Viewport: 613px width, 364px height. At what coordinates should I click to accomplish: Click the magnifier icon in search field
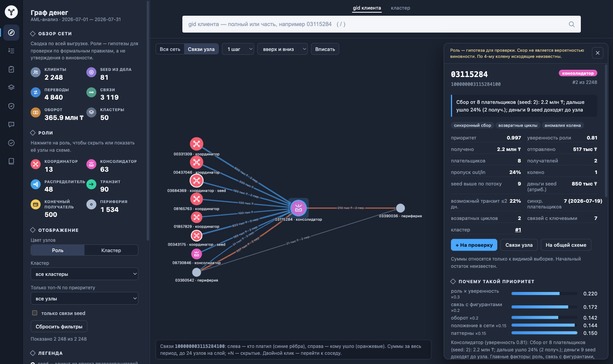[572, 24]
